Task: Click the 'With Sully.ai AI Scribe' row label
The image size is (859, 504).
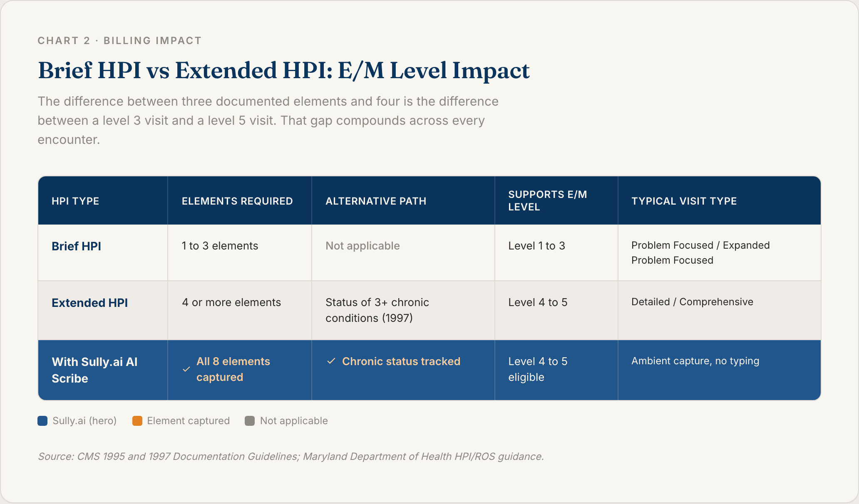Action: (x=94, y=370)
